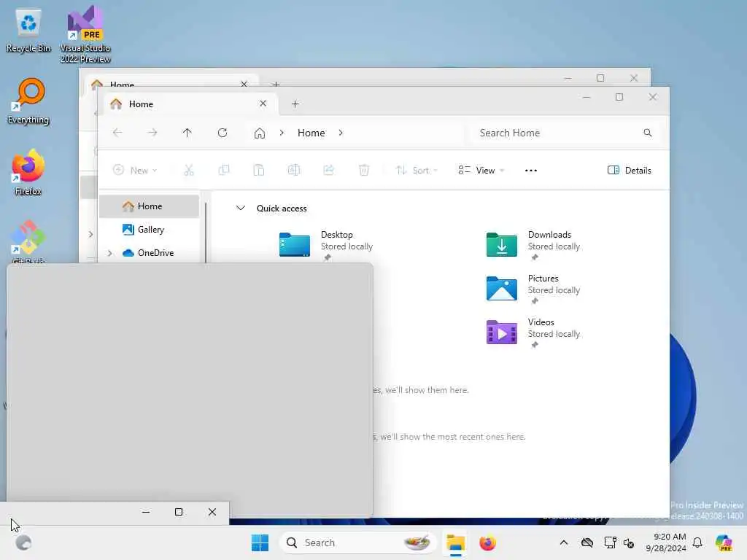Open the View dropdown
The image size is (747, 560).
point(481,171)
